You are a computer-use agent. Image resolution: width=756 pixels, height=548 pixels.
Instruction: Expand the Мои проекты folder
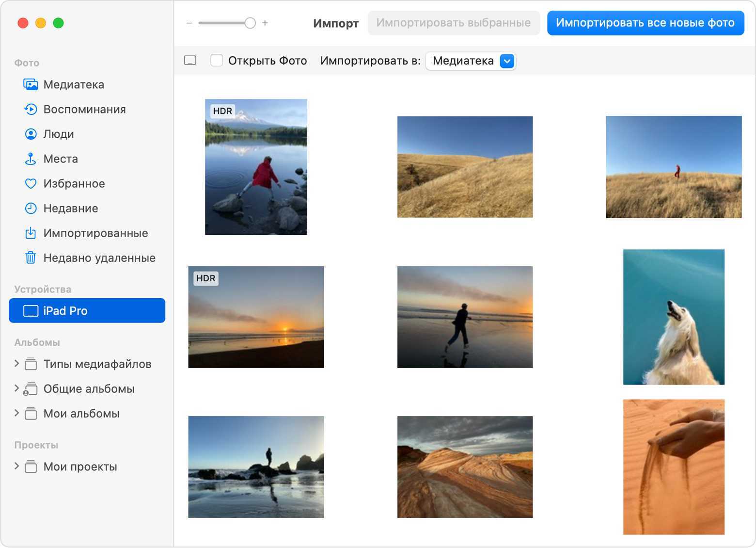click(17, 467)
